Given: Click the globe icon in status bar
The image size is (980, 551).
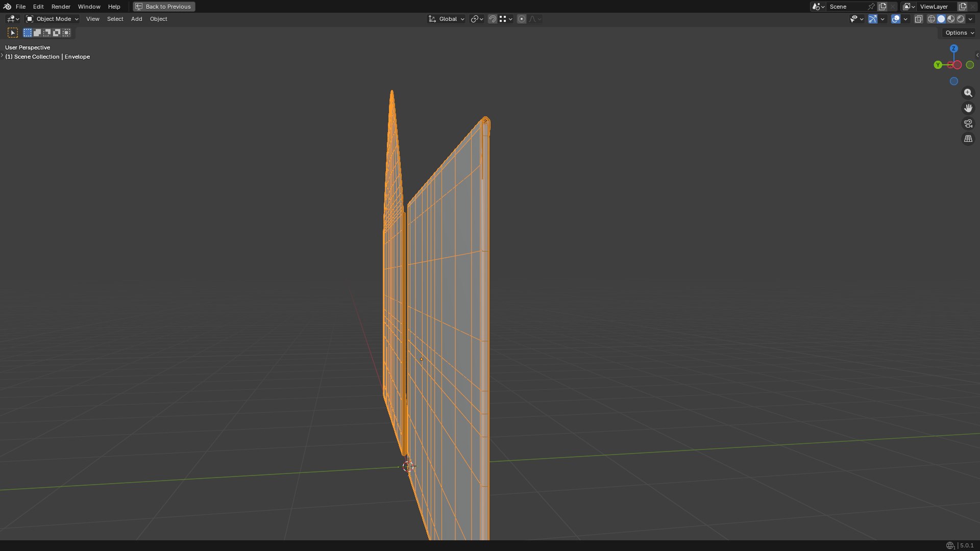Looking at the screenshot, I should point(950,545).
